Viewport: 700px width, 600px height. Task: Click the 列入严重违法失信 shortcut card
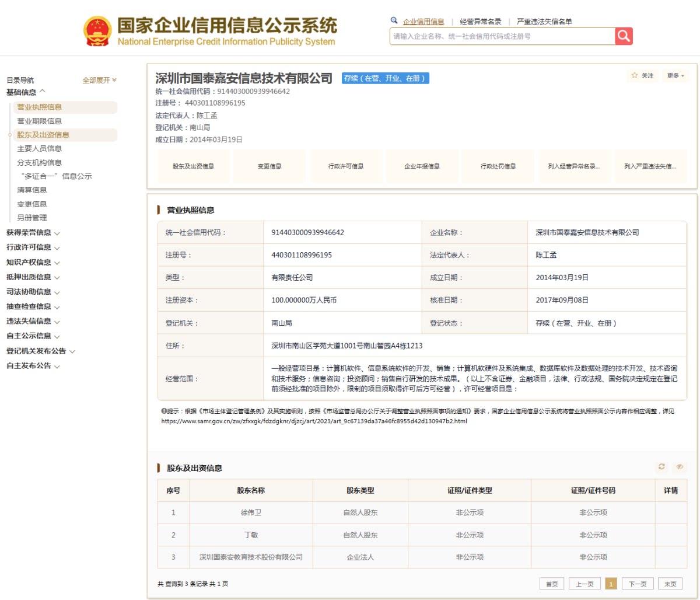pos(650,166)
